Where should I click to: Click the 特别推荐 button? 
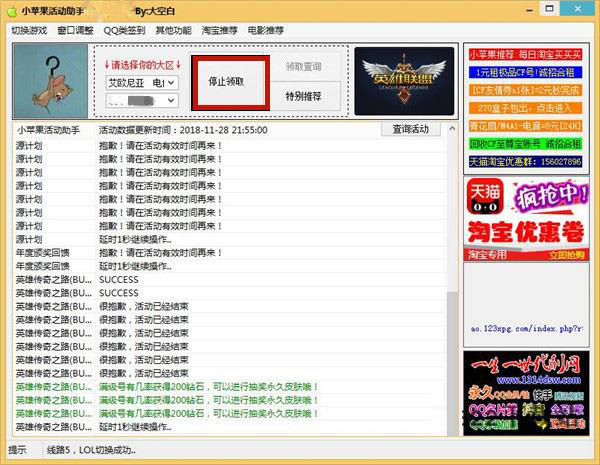(305, 96)
